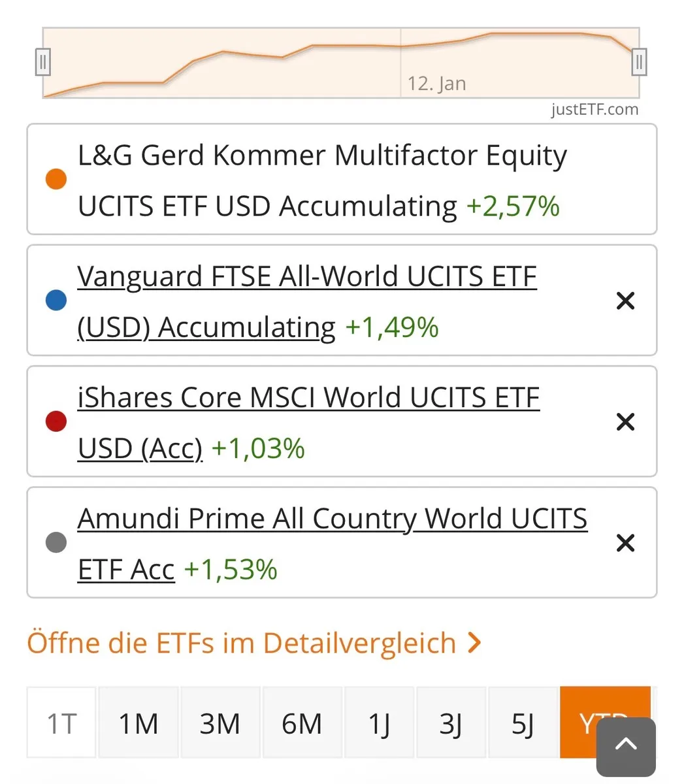The height and width of the screenshot is (784, 684).
Task: Click the gray Amundi color dot
Action: click(x=56, y=542)
